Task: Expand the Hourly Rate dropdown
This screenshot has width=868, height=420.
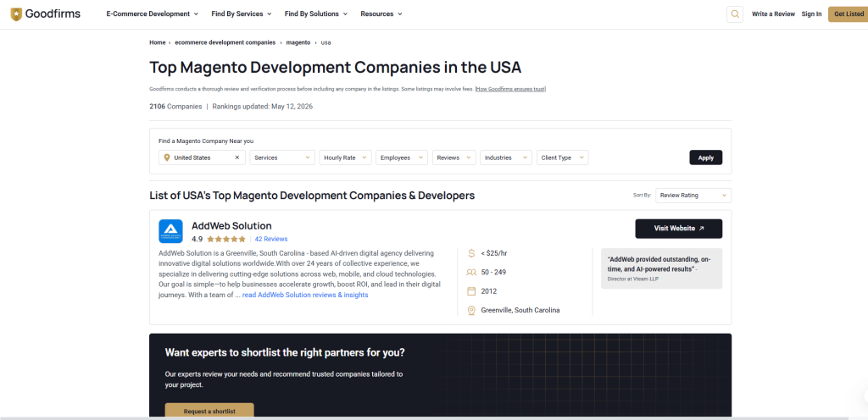Action: (x=345, y=157)
